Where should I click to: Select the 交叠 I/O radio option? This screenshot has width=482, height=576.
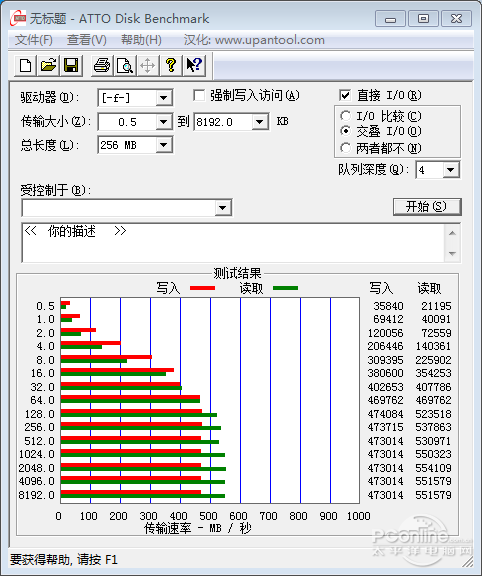click(x=345, y=131)
